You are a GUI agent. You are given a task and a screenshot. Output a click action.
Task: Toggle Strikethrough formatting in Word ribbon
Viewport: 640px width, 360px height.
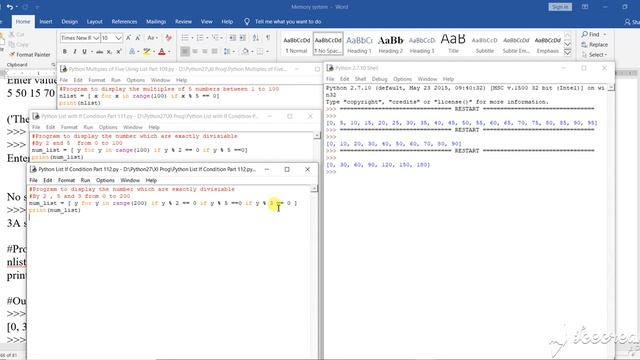pyautogui.click(x=99, y=52)
